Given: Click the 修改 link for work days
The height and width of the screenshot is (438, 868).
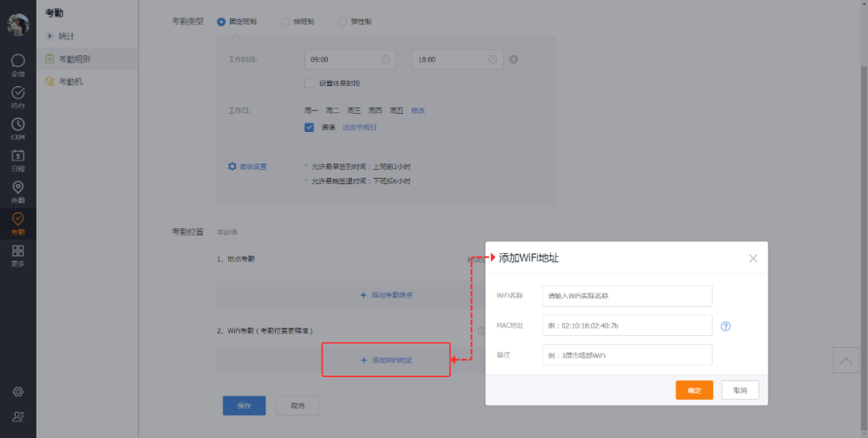Looking at the screenshot, I should pos(418,111).
